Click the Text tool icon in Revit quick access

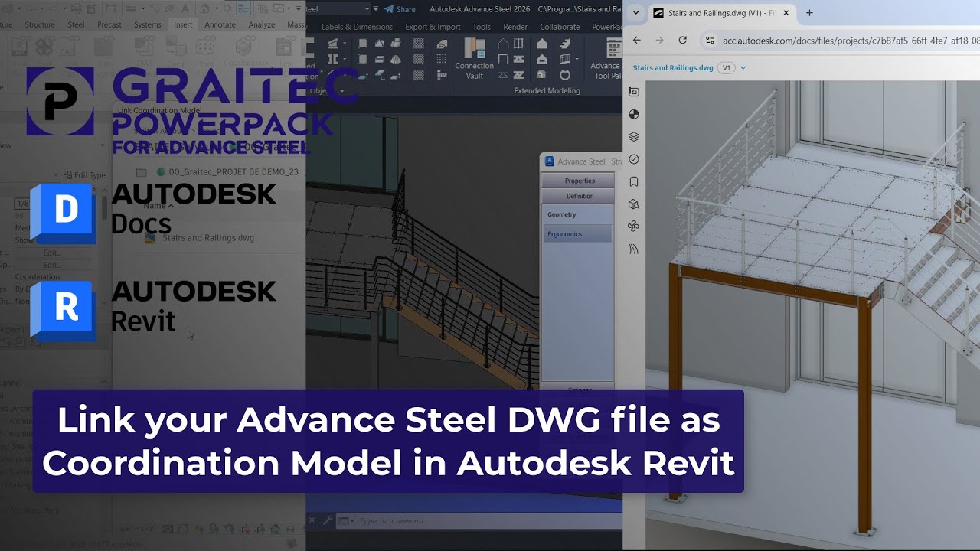185,9
